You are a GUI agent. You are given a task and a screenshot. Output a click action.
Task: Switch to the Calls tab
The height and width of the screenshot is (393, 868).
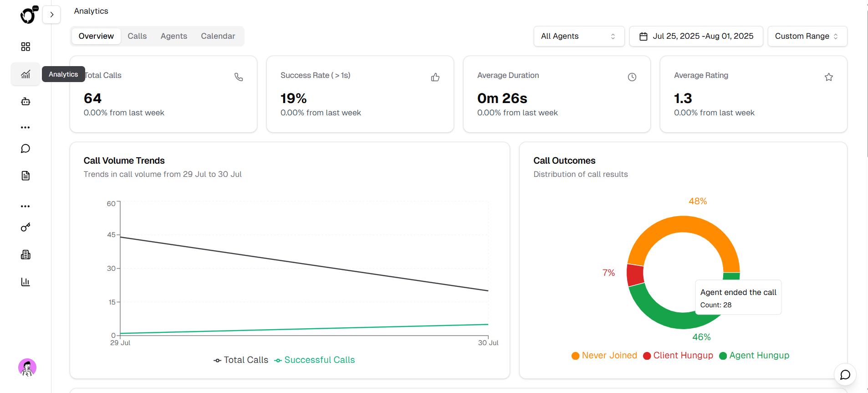(x=137, y=36)
